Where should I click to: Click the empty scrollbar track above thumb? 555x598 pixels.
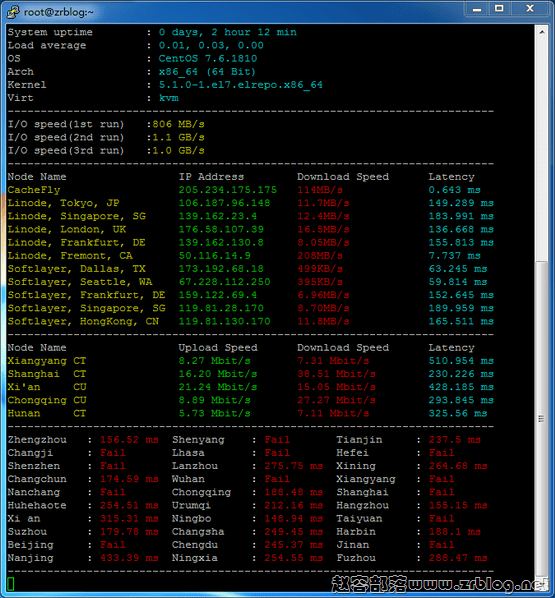coord(542,149)
